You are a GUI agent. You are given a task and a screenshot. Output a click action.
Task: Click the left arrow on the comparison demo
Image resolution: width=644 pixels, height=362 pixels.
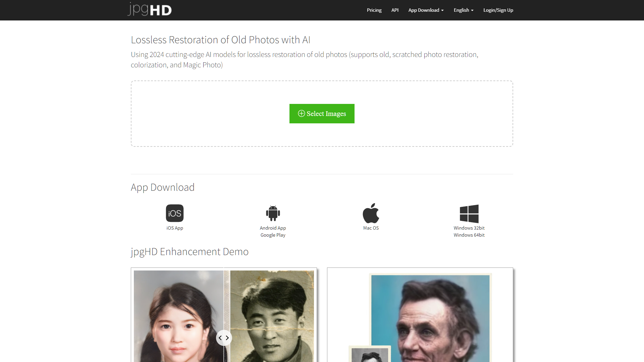click(x=220, y=338)
